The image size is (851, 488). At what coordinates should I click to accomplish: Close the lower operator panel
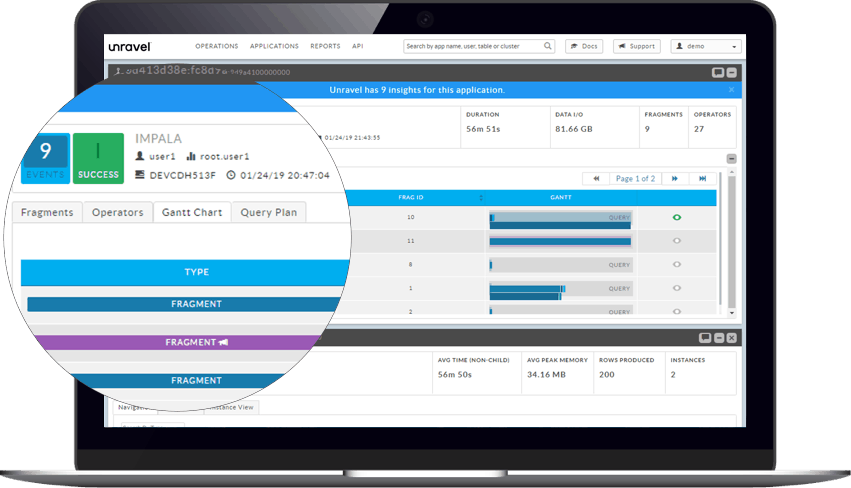click(732, 338)
